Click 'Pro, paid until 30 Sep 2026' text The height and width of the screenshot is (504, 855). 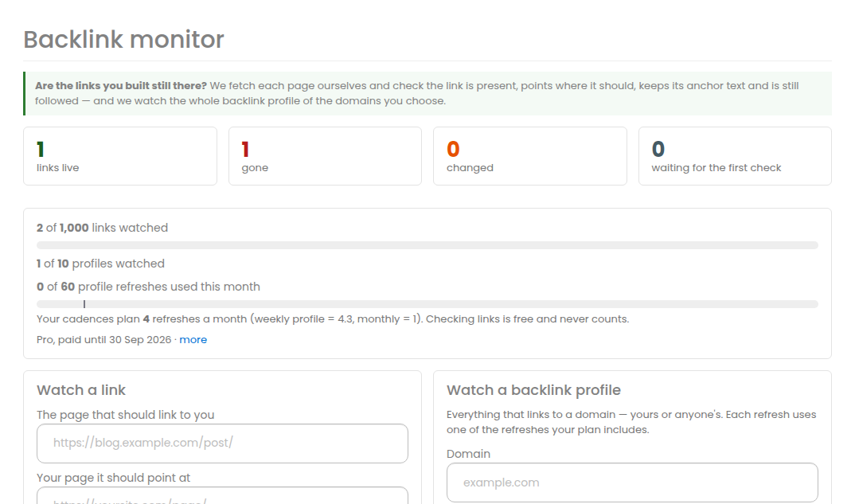point(103,339)
